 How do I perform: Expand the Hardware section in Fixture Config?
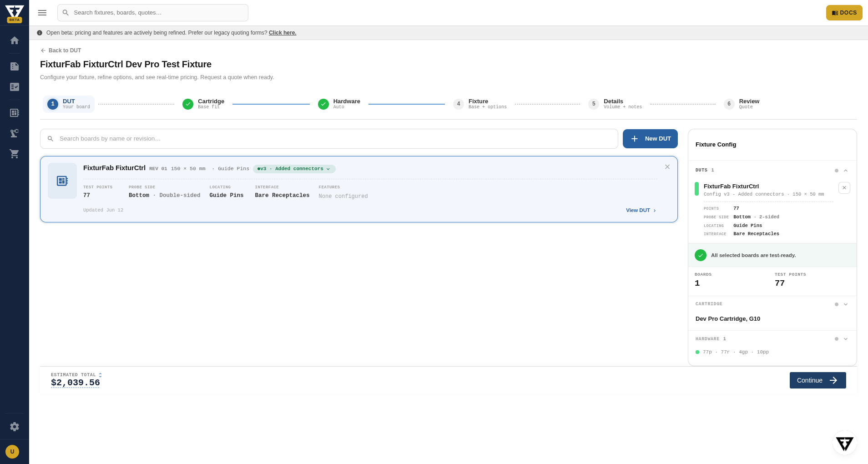click(x=846, y=339)
